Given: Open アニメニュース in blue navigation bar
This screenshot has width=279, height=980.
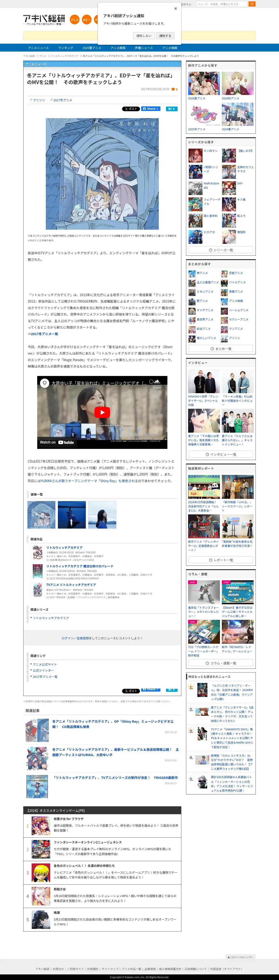Looking at the screenshot, I should pyautogui.click(x=38, y=48).
